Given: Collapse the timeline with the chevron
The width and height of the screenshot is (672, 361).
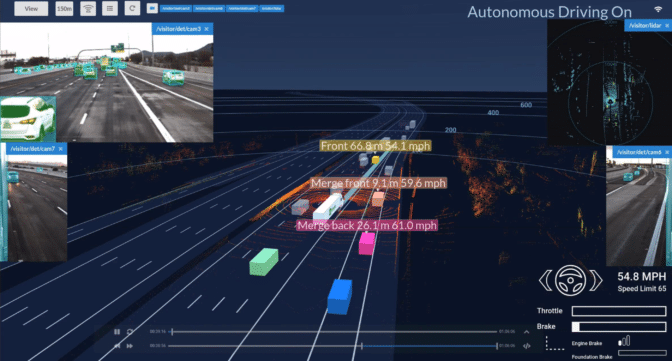Looking at the screenshot, I should (x=526, y=332).
